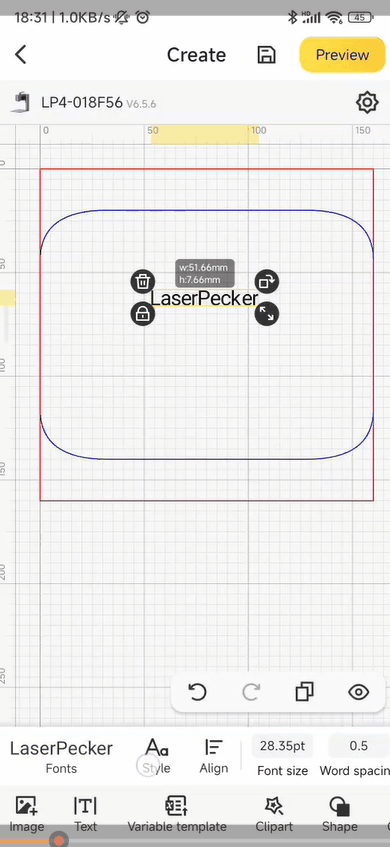Delete the text with the trash handle

coord(143,281)
